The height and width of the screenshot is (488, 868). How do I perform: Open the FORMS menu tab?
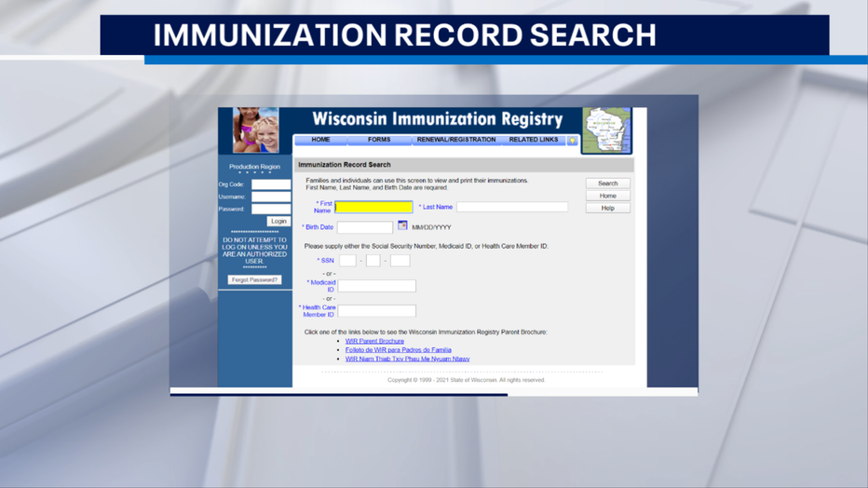[379, 140]
